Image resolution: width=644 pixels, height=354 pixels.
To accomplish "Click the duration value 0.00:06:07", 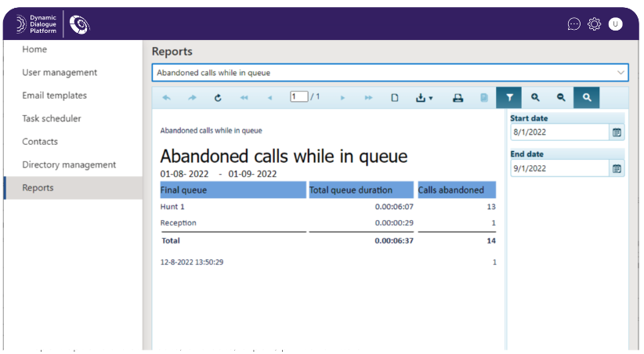I will (394, 207).
